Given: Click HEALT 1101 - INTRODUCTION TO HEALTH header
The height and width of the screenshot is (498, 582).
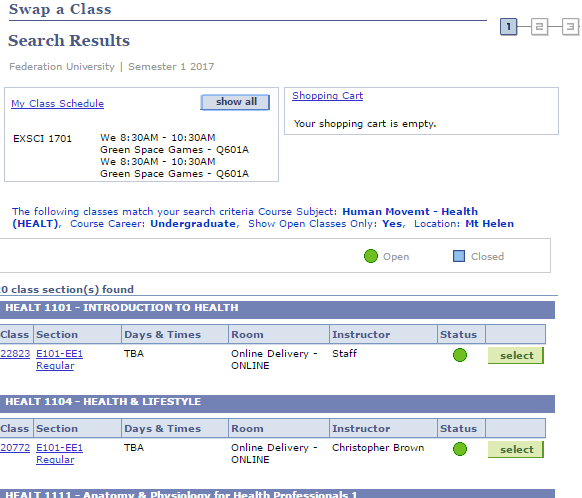Looking at the screenshot, I should coord(277,310).
